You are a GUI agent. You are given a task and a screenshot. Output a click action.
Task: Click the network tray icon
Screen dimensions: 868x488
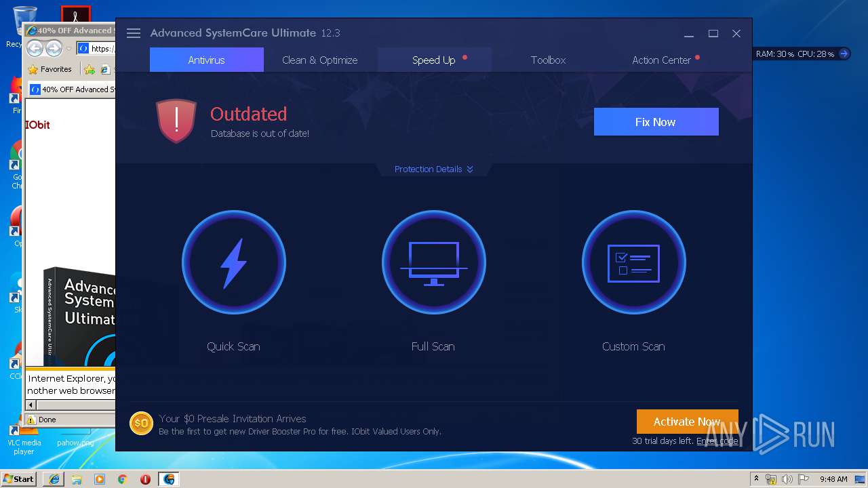click(771, 479)
